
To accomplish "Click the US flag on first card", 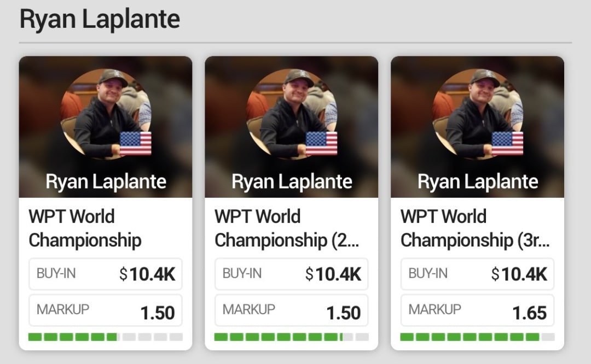I will [x=135, y=143].
